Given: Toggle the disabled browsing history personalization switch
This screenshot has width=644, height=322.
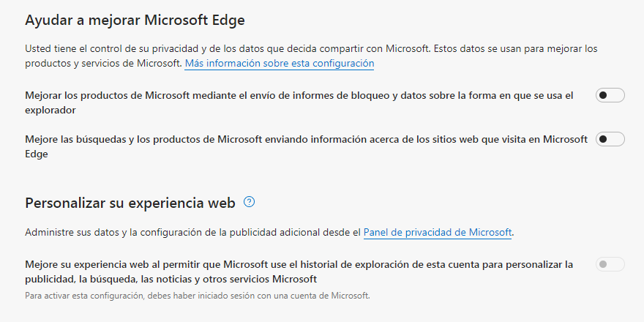Looking at the screenshot, I should (610, 264).
